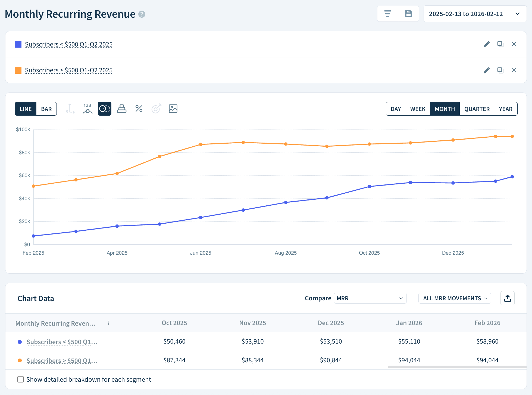The image size is (532, 395).
Task: Export chart data using the upload icon
Action: pyautogui.click(x=508, y=298)
